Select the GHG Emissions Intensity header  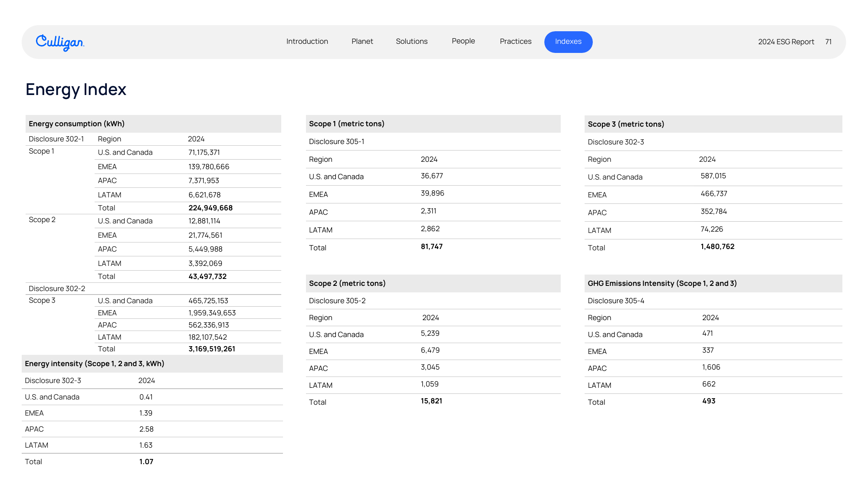(x=713, y=284)
